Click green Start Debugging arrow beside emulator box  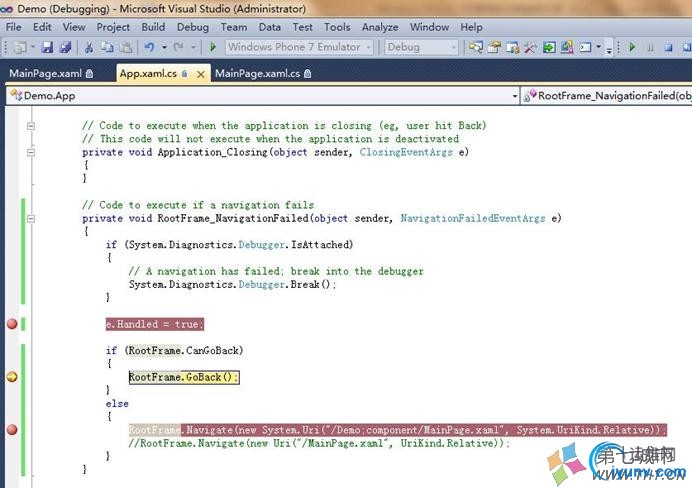pyautogui.click(x=213, y=47)
